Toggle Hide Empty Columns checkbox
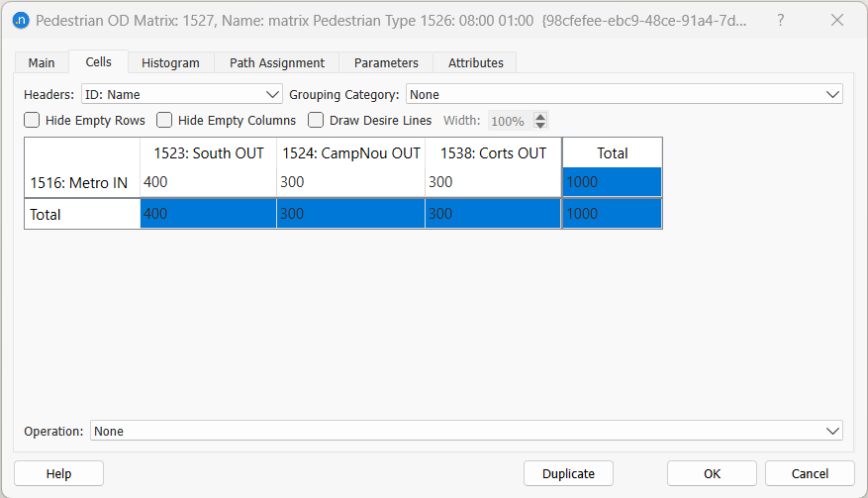 click(x=165, y=121)
